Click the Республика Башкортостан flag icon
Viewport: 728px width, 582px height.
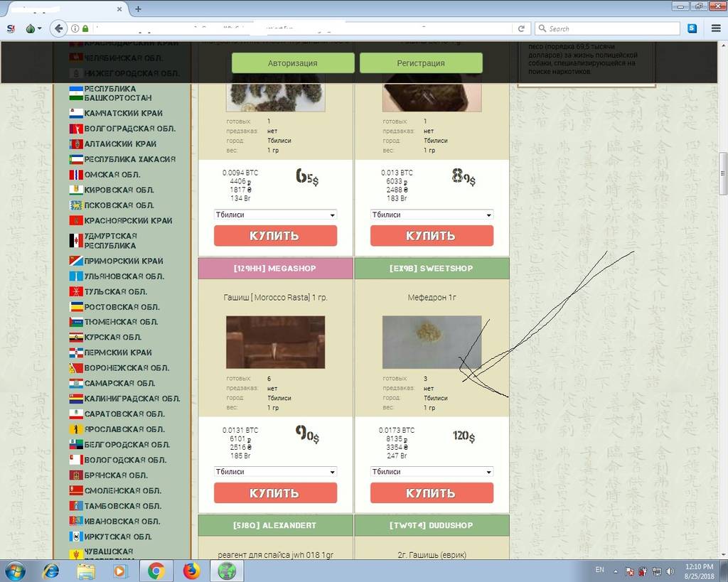76,93
